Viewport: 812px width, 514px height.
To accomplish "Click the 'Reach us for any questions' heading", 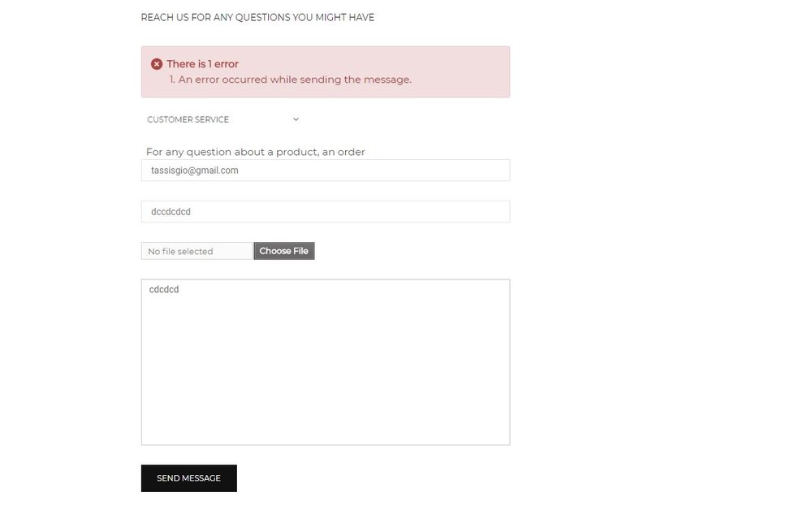I will tap(257, 17).
